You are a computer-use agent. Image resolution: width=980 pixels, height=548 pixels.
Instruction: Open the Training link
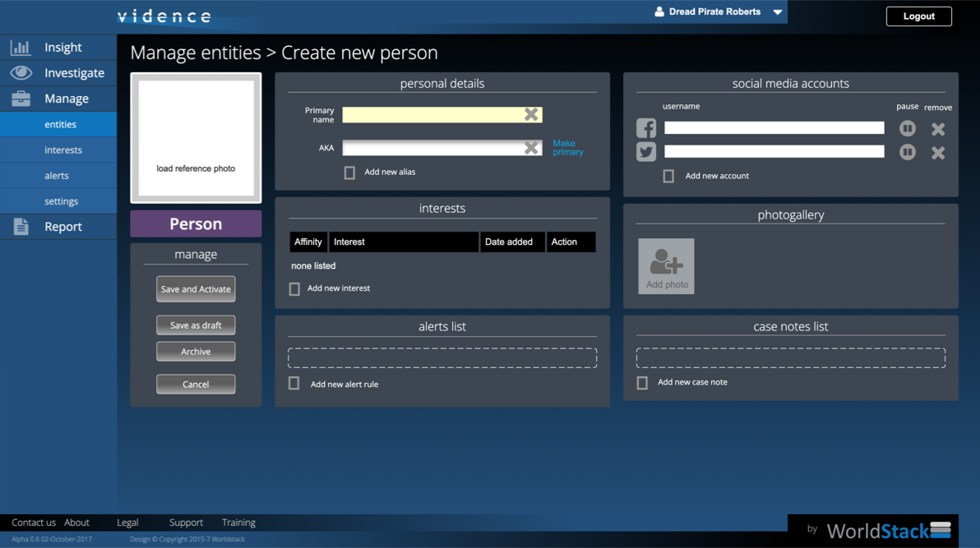238,523
